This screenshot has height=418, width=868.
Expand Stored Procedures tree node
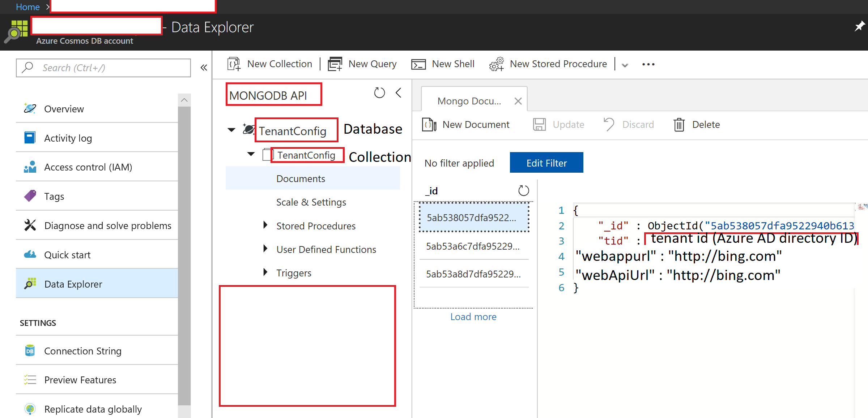[265, 225]
